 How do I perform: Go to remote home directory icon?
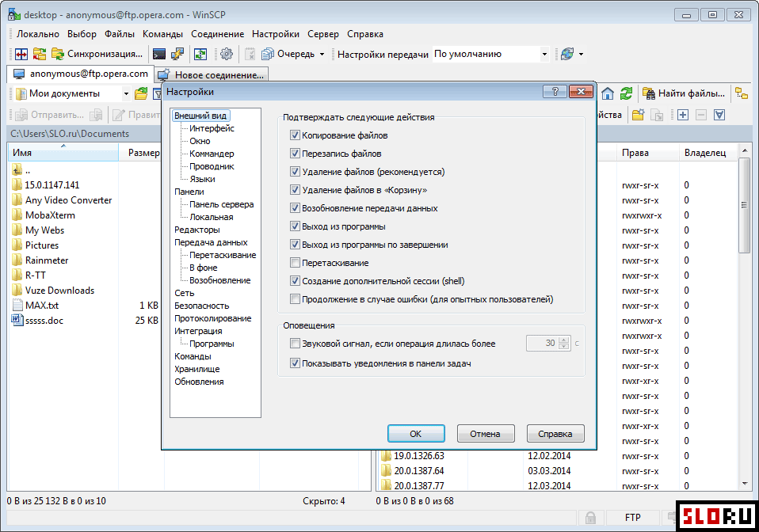point(608,93)
